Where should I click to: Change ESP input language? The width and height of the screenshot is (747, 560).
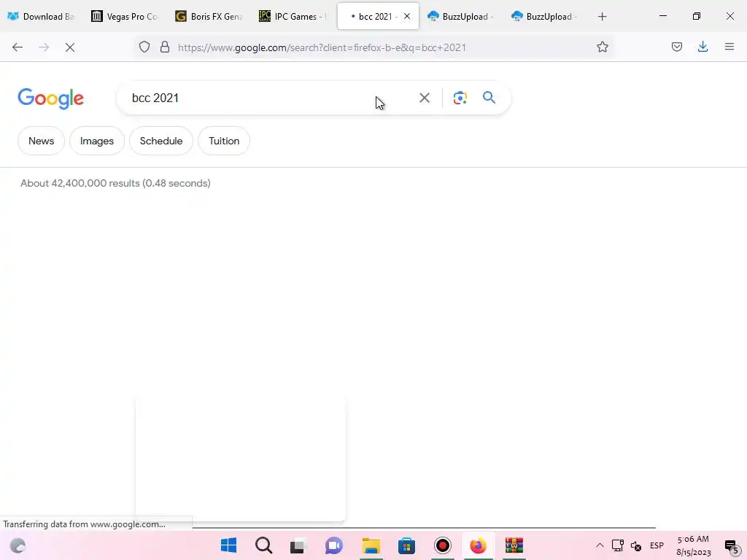click(657, 545)
